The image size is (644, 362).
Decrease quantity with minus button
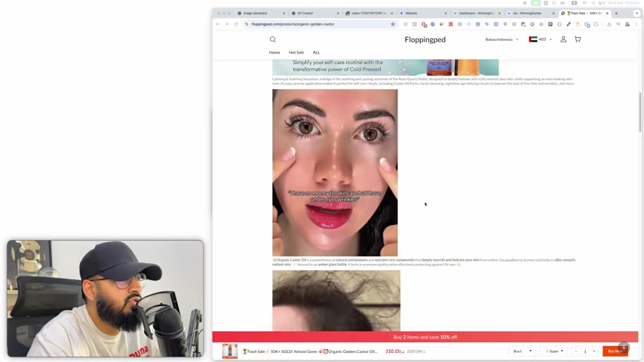tap(576, 351)
